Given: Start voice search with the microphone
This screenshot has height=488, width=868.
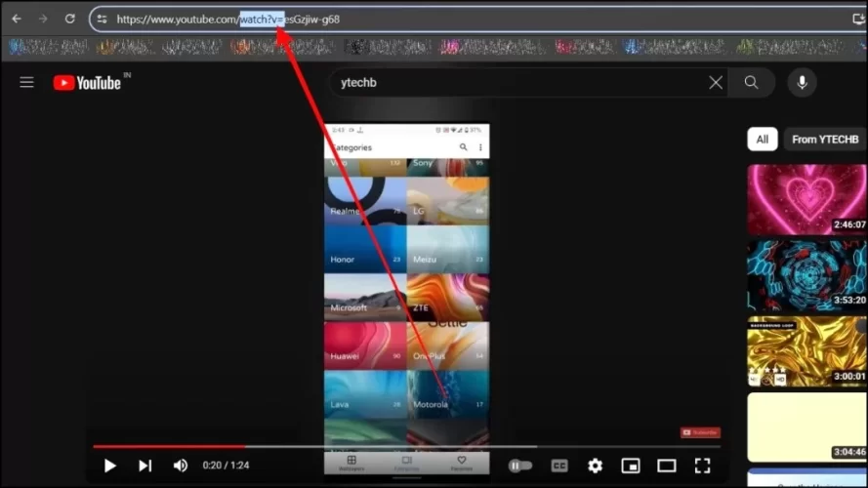Looking at the screenshot, I should pos(802,82).
